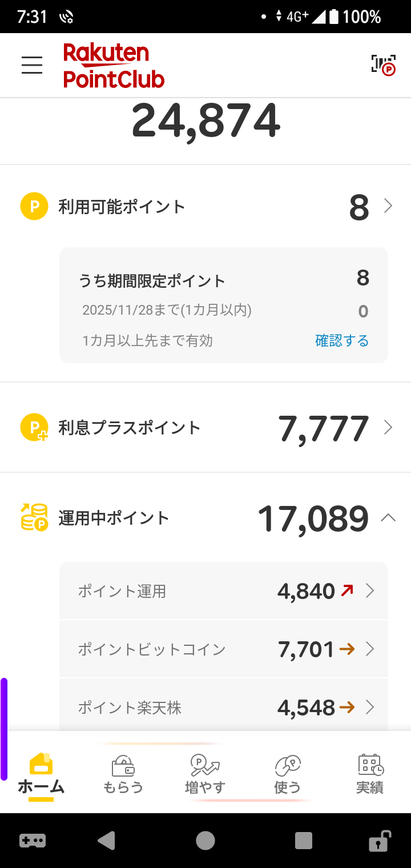Tap the Rakuten PointClub logo

114,66
